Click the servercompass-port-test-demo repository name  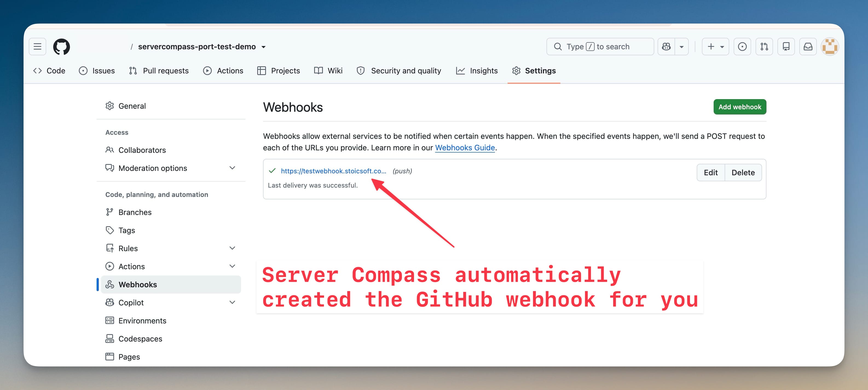click(197, 47)
